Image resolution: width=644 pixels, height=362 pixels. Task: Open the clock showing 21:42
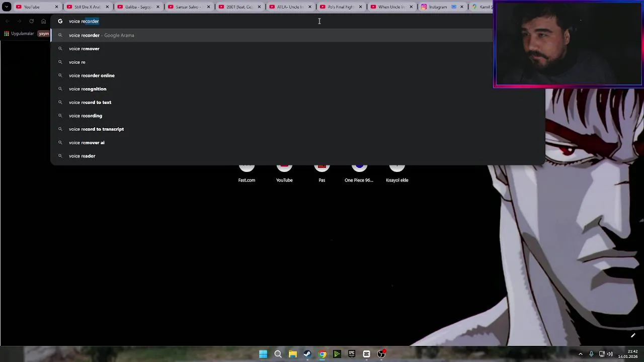pos(628,354)
